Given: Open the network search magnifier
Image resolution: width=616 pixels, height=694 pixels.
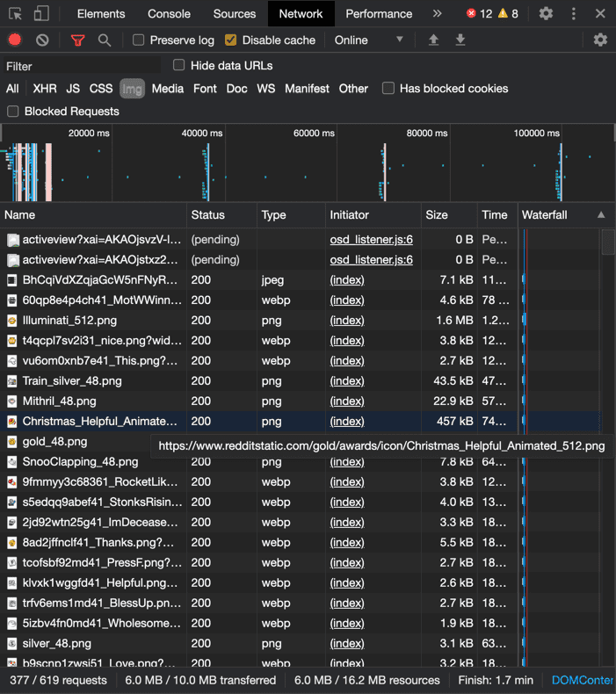Looking at the screenshot, I should pos(105,40).
